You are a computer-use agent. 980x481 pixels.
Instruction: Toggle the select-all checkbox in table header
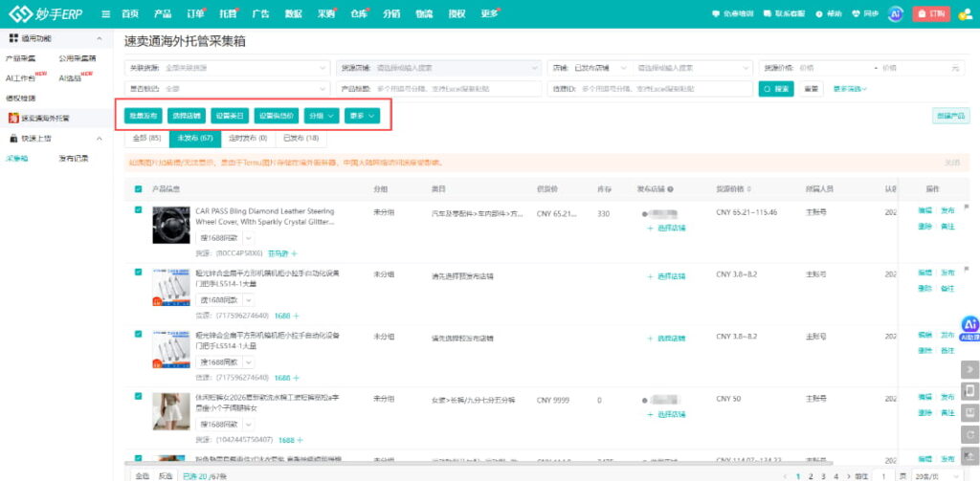click(138, 188)
